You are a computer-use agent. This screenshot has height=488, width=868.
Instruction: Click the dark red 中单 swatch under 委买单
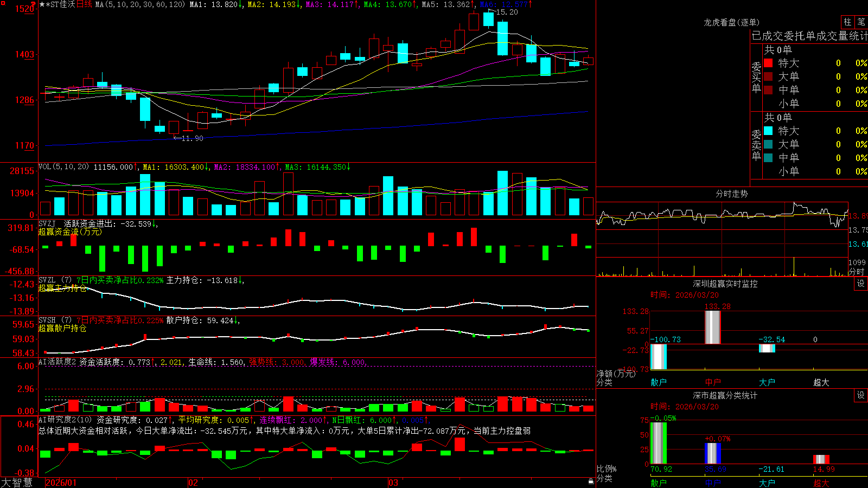768,90
